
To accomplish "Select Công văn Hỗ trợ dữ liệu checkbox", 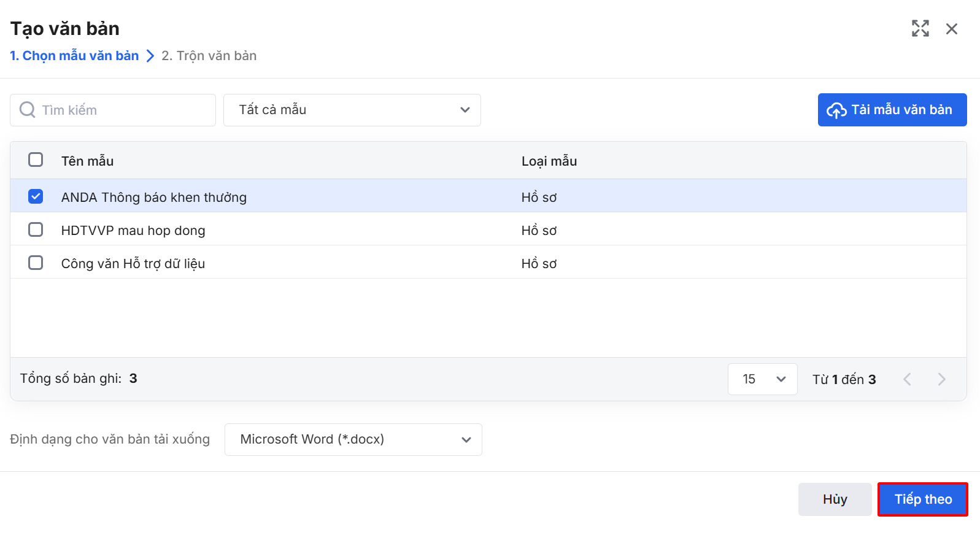I will coord(36,263).
